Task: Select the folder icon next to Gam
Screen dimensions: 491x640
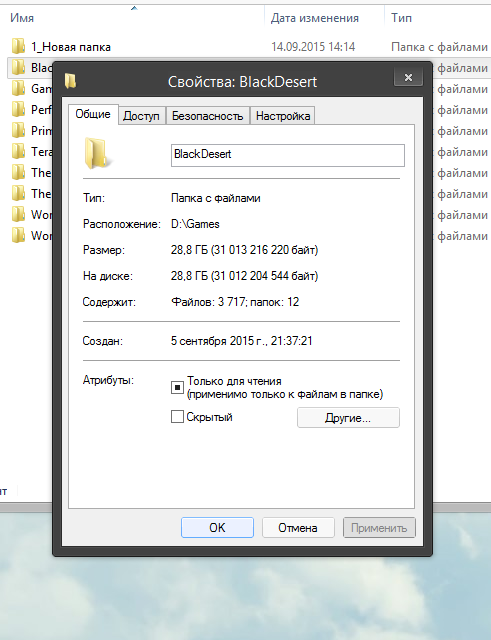Action: point(18,88)
